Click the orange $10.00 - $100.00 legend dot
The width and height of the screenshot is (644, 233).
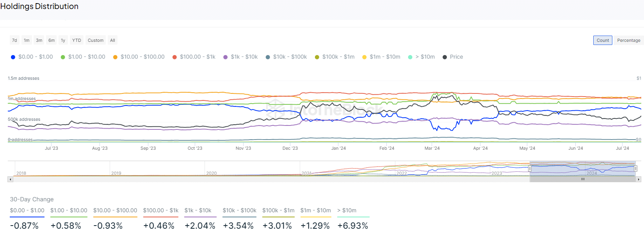(x=115, y=57)
